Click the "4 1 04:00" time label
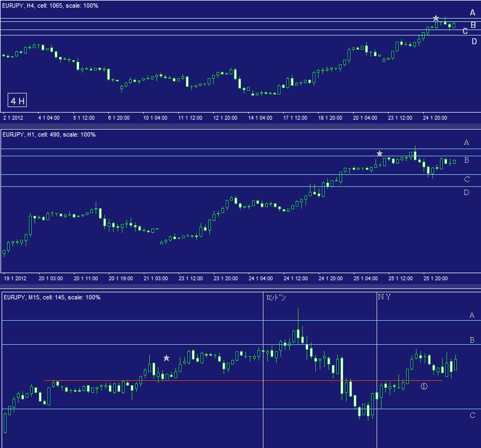Image resolution: width=481 pixels, height=448 pixels. pyautogui.click(x=49, y=118)
